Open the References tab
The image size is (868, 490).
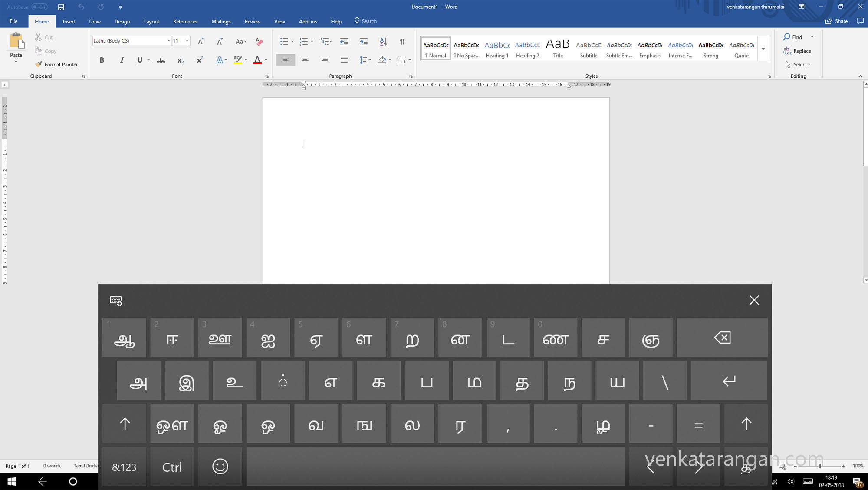(x=185, y=21)
